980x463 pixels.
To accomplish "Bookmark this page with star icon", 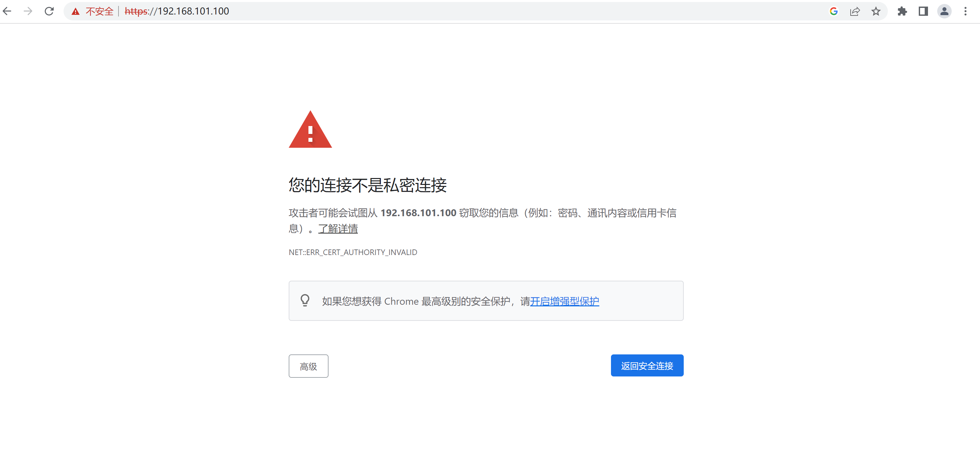I will (876, 11).
